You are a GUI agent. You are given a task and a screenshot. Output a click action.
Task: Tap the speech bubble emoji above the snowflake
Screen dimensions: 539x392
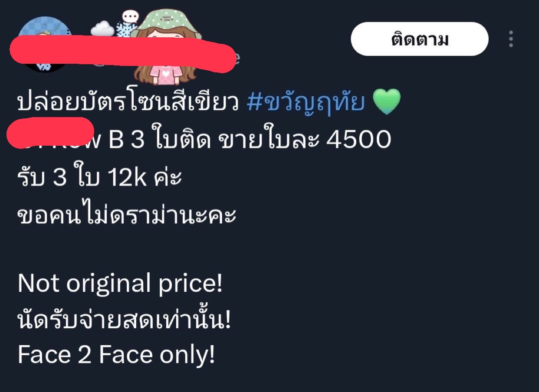tap(130, 16)
